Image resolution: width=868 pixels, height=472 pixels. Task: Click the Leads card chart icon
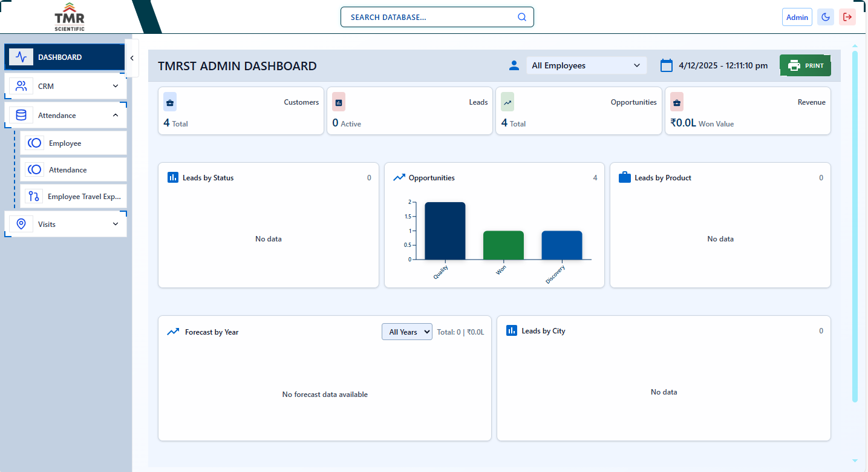pos(339,102)
